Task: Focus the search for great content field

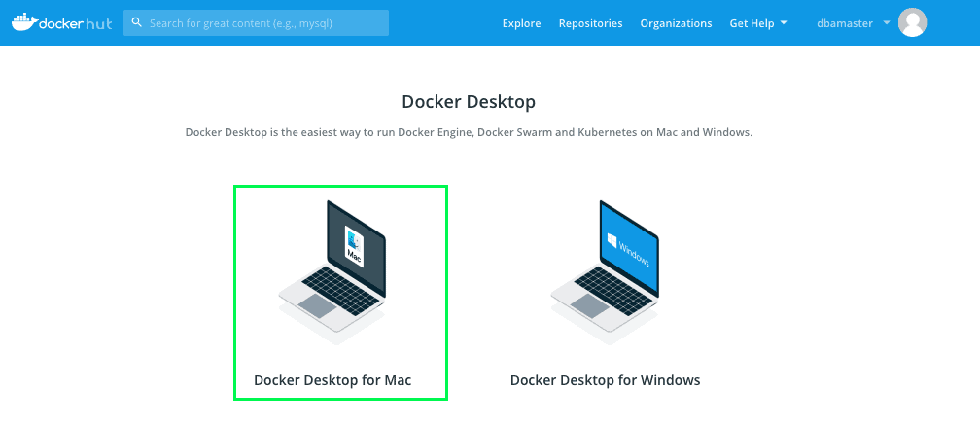Action: (257, 22)
